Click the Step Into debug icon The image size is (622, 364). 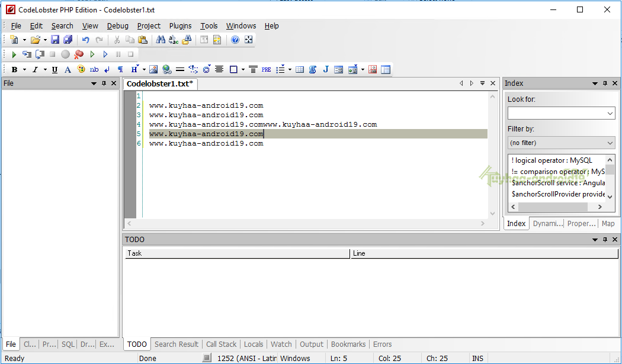[x=27, y=54]
